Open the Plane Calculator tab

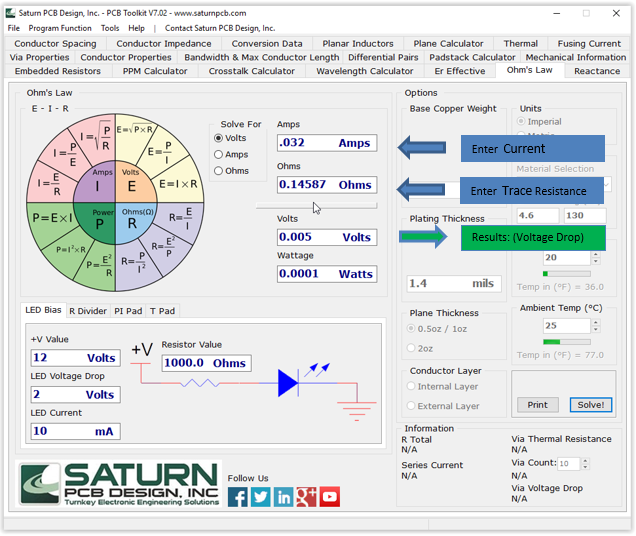(x=448, y=43)
